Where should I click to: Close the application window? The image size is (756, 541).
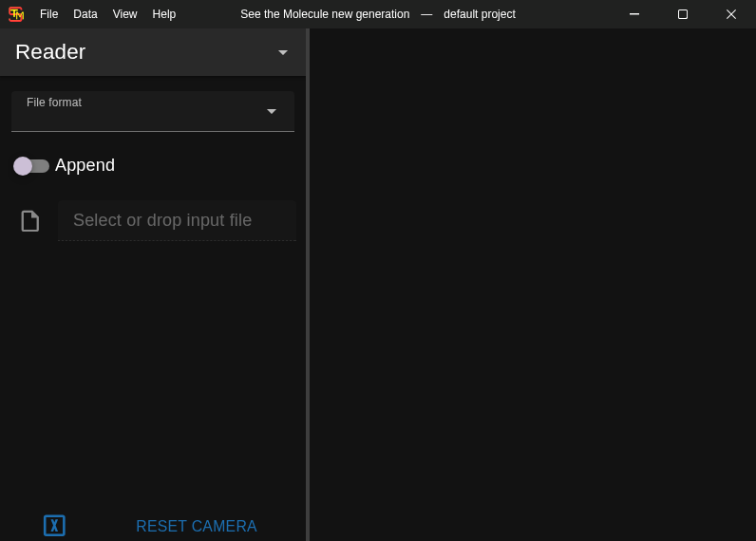[731, 14]
